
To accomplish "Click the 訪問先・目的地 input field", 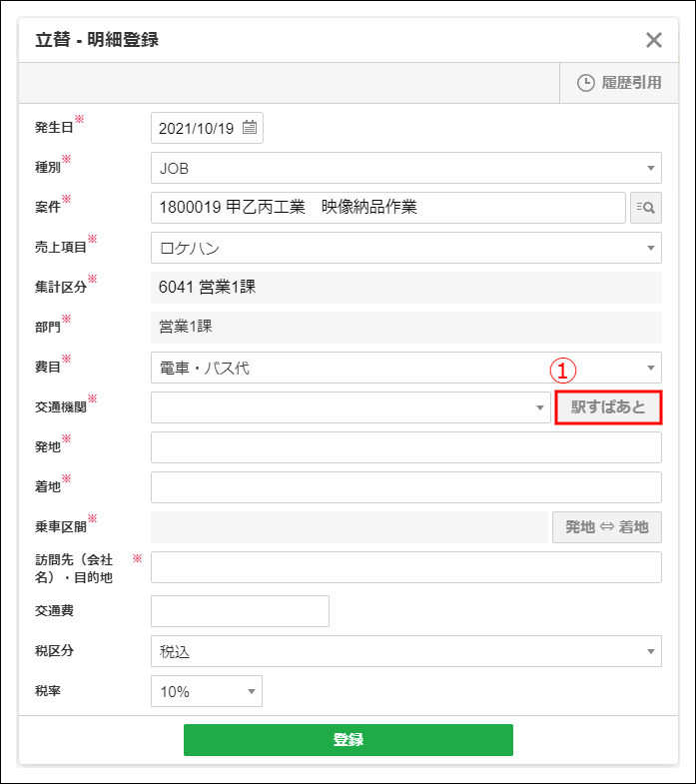I will point(405,567).
